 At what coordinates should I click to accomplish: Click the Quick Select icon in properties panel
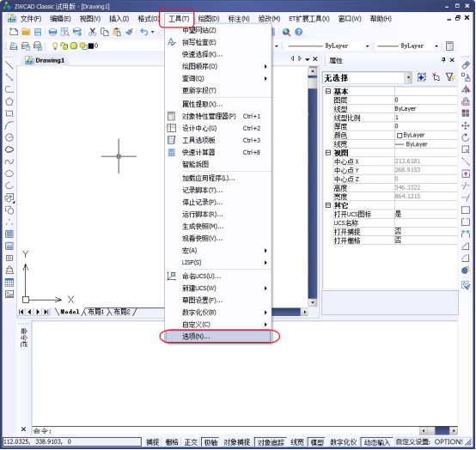[x=450, y=77]
